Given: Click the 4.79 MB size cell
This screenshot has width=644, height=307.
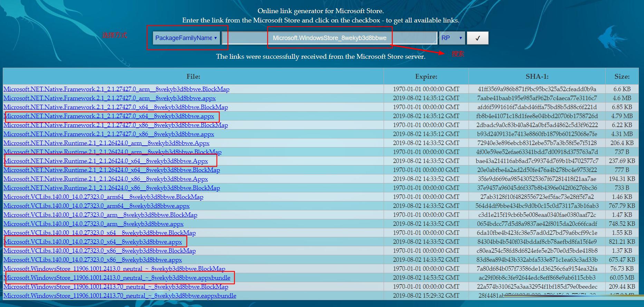Looking at the screenshot, I should pyautogui.click(x=622, y=116).
